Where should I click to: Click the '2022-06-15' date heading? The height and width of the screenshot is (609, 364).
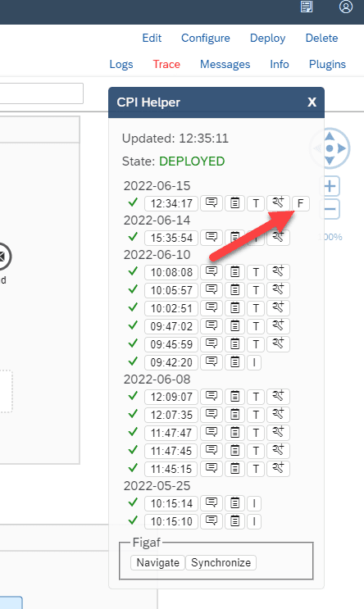157,186
